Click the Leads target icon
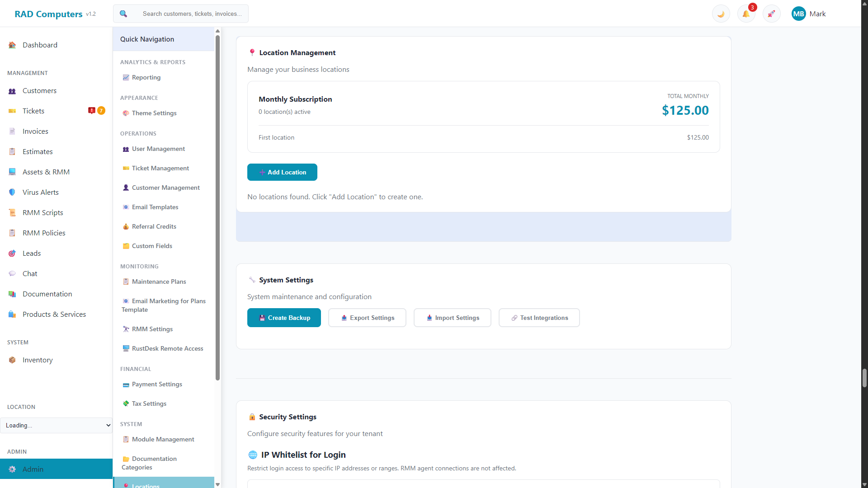Screen dimensions: 868x488 coord(12,253)
